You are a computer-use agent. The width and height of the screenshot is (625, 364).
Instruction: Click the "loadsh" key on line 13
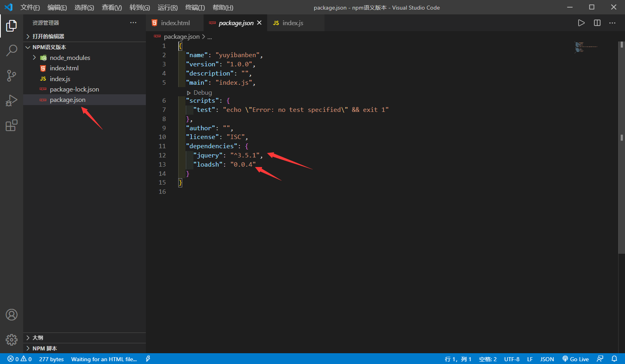tap(208, 164)
